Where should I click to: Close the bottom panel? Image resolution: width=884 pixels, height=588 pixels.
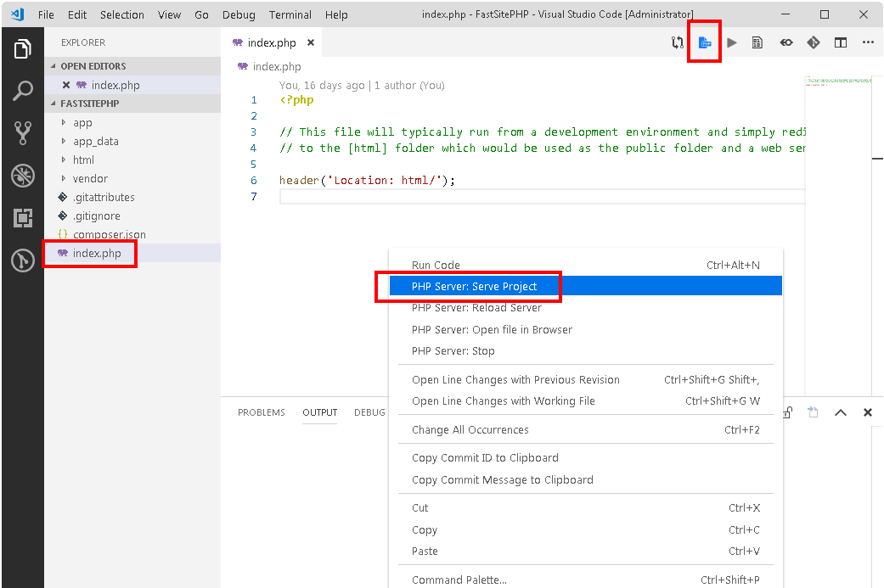(x=868, y=413)
